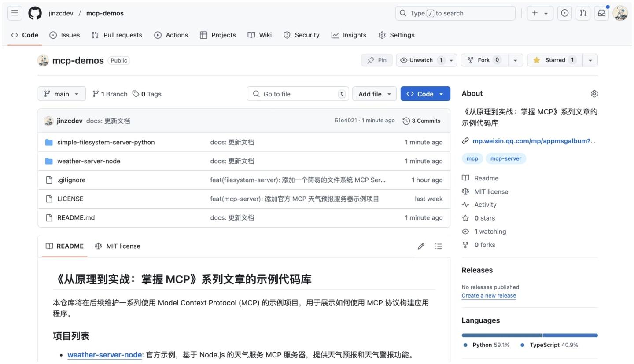Open the user avatar menu
The width and height of the screenshot is (634, 364).
pyautogui.click(x=620, y=13)
